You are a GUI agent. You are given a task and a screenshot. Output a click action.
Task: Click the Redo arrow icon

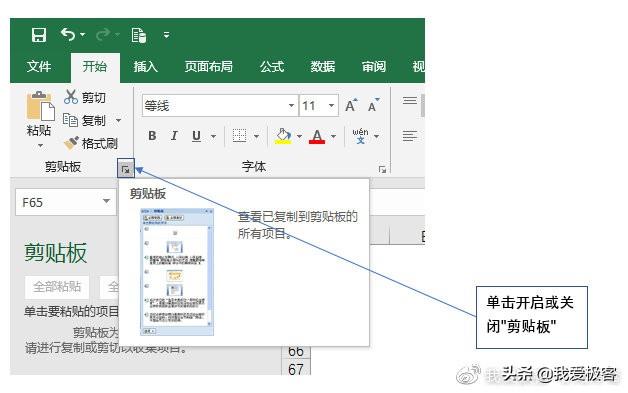(x=103, y=35)
